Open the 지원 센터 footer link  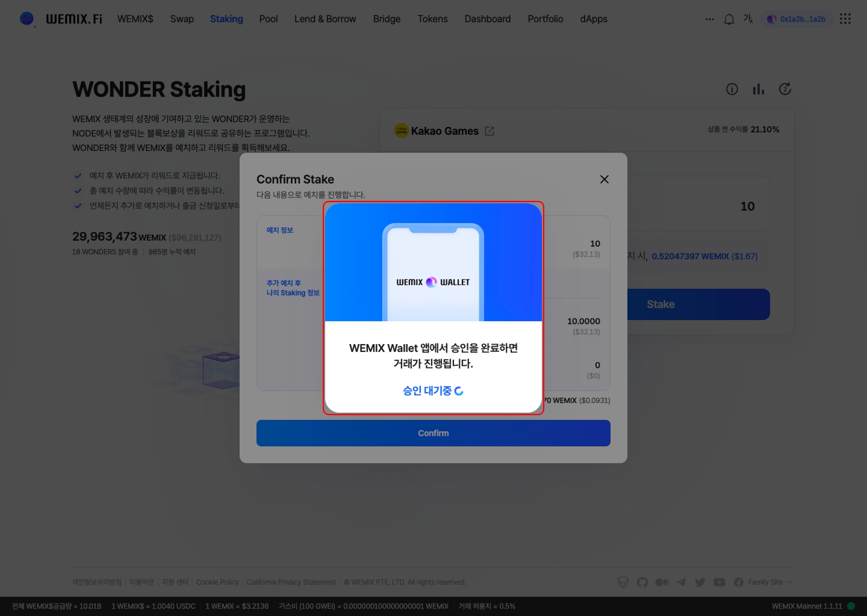pos(175,582)
